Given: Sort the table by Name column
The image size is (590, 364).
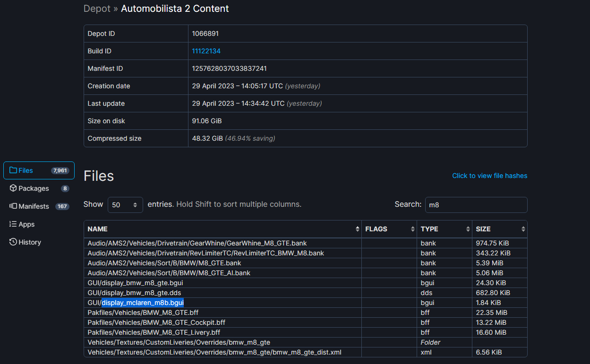Looking at the screenshot, I should click(x=223, y=229).
